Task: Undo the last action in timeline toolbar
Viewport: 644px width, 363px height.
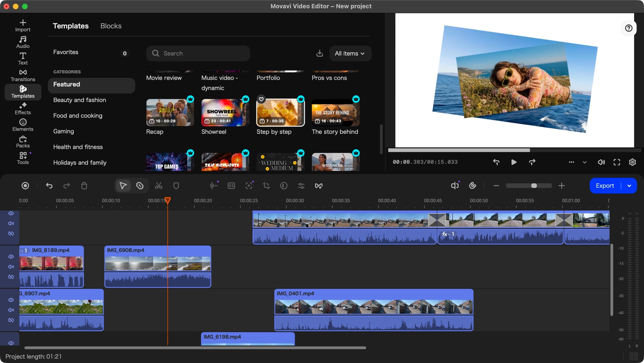Action: [x=49, y=186]
